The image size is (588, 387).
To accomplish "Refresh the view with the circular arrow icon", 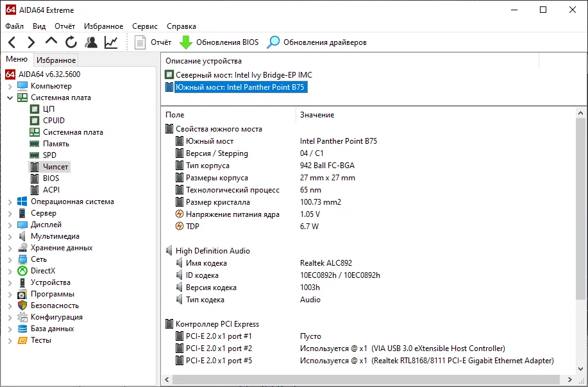I will [71, 42].
